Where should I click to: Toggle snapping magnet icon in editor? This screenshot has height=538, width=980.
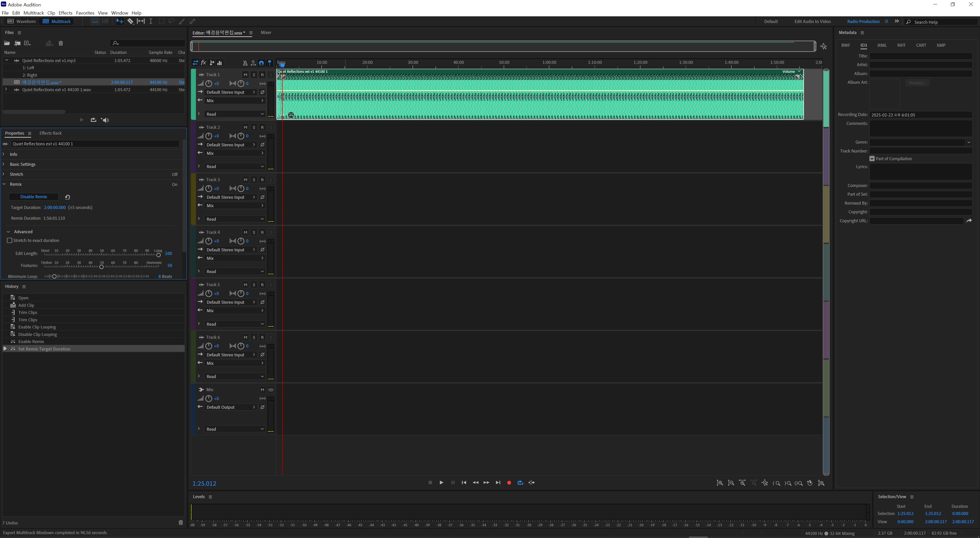[261, 63]
